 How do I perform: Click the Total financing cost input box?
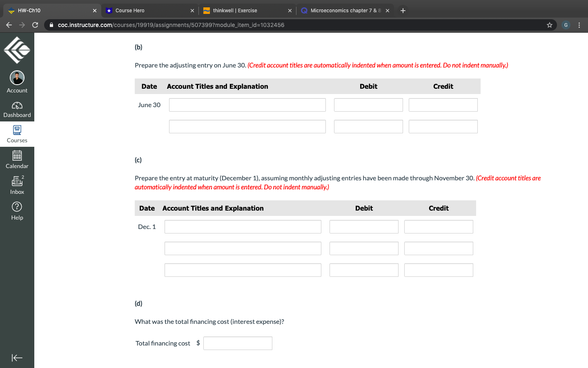(238, 343)
